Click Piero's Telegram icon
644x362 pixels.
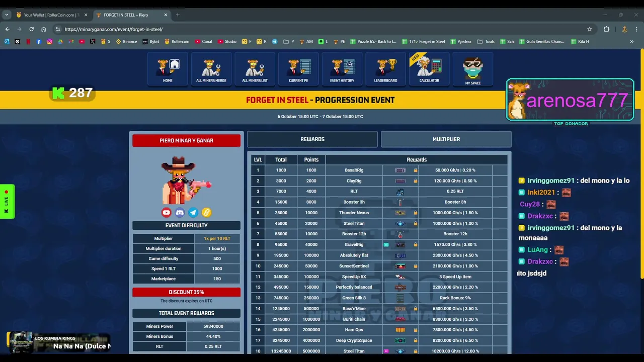click(193, 213)
